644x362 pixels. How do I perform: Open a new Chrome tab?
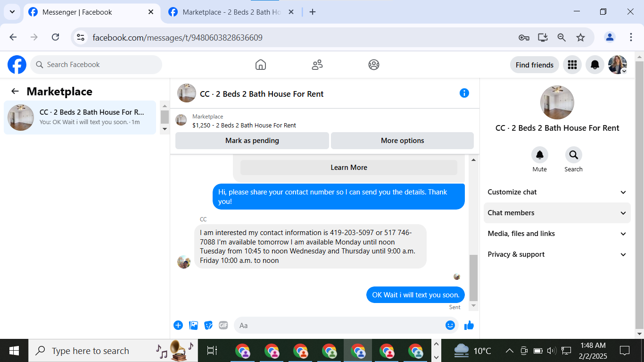click(x=313, y=12)
